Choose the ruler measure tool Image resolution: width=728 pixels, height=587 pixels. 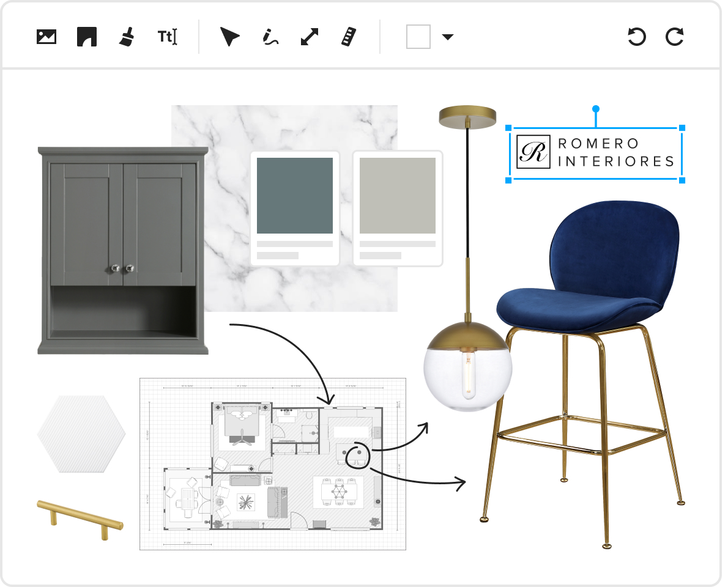pyautogui.click(x=348, y=37)
